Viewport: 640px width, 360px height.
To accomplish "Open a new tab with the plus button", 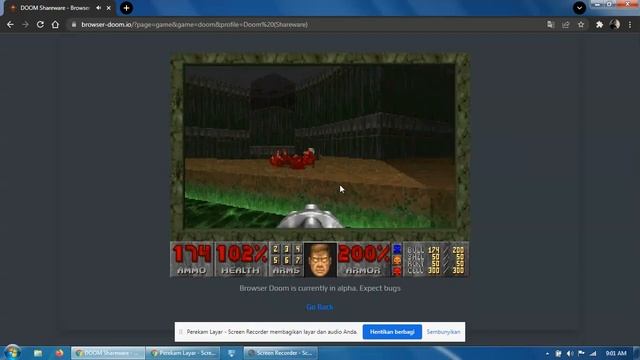I will [x=126, y=8].
